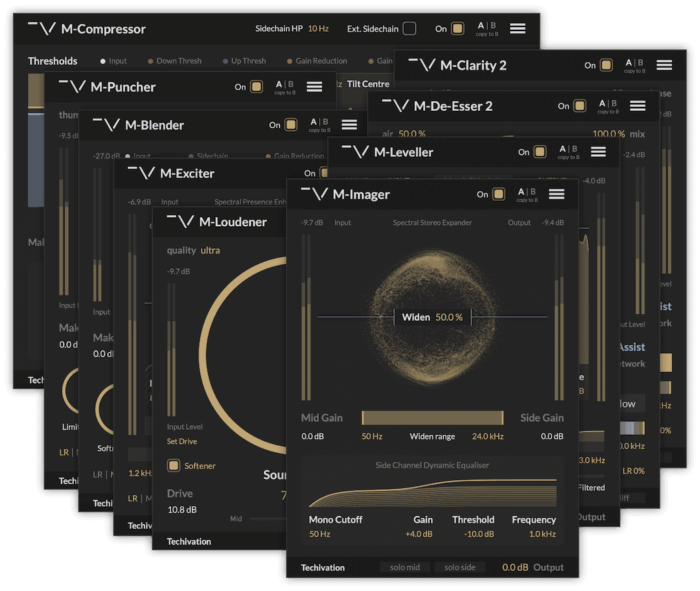Viewport: 700px width, 591px height.
Task: Click 100.0 % mix value in M-De-Esser 2
Action: coord(609,133)
